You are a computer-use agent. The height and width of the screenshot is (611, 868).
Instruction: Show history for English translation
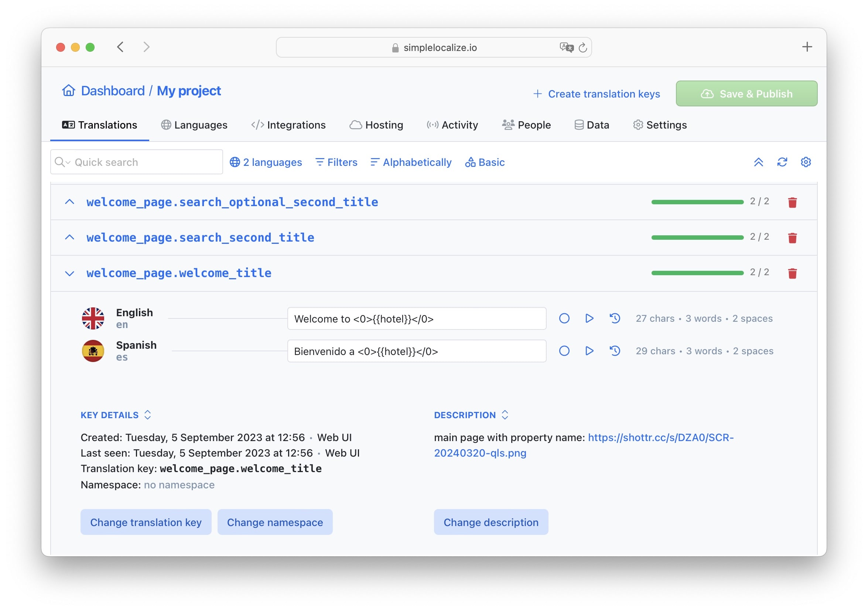pyautogui.click(x=615, y=318)
